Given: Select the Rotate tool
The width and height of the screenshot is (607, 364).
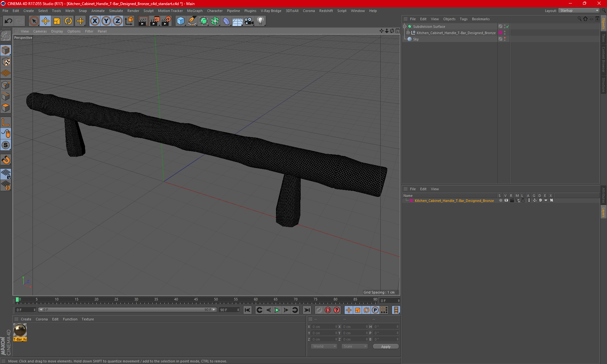Looking at the screenshot, I should click(x=68, y=21).
